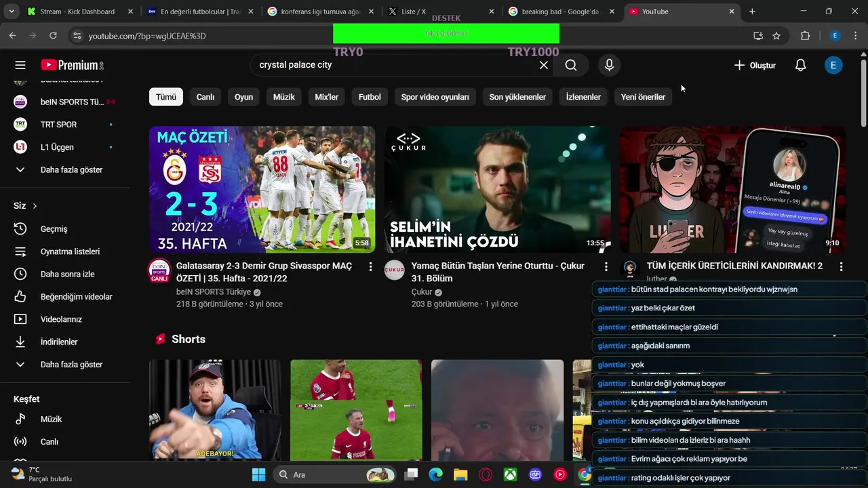
Task: Go back in browser history
Action: (12, 35)
